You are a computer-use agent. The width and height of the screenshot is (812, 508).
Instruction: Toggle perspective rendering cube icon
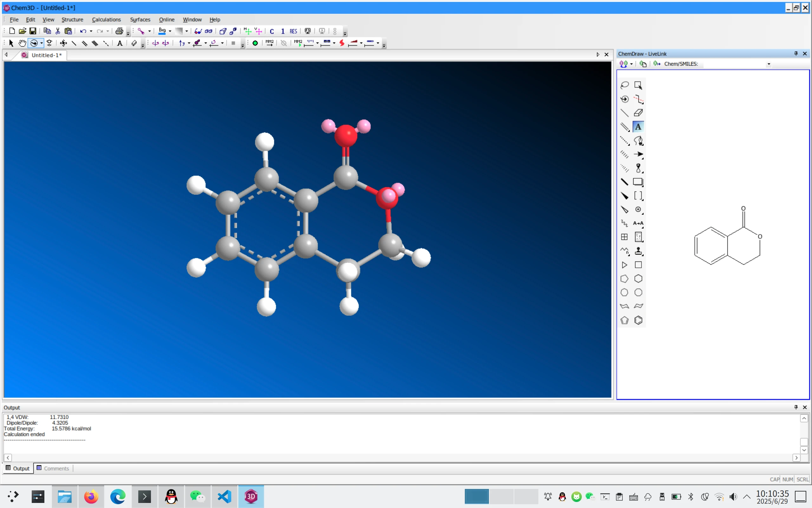tap(223, 31)
